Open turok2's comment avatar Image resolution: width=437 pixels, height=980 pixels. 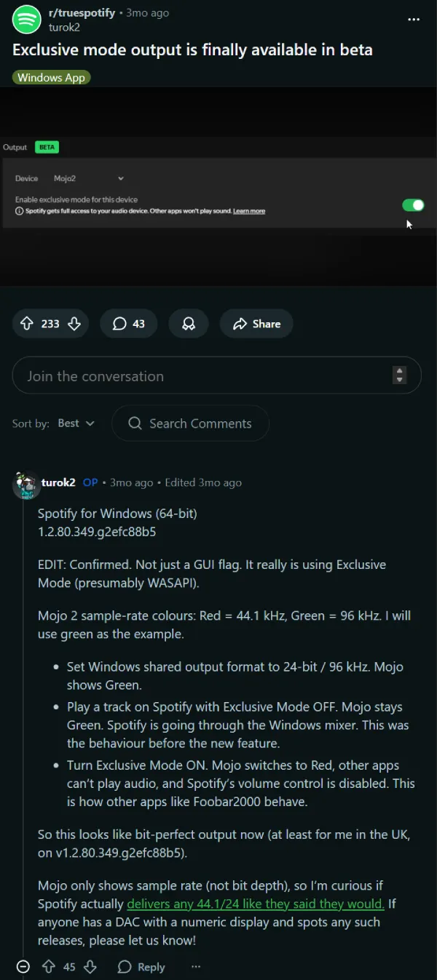click(26, 484)
